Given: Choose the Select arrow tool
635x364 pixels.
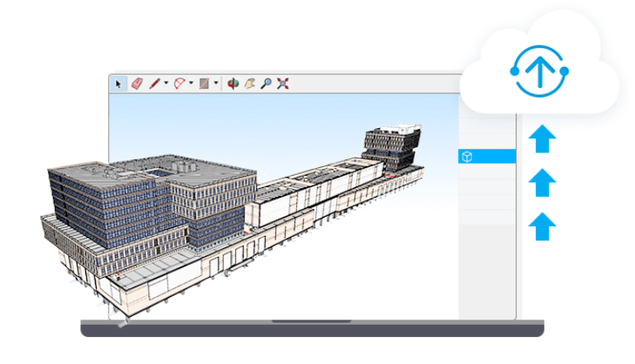Looking at the screenshot, I should click(x=118, y=84).
